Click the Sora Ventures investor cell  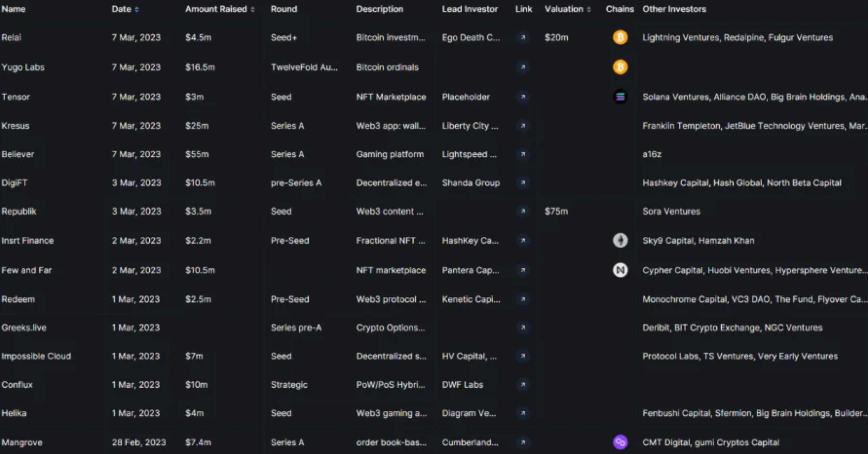[671, 211]
